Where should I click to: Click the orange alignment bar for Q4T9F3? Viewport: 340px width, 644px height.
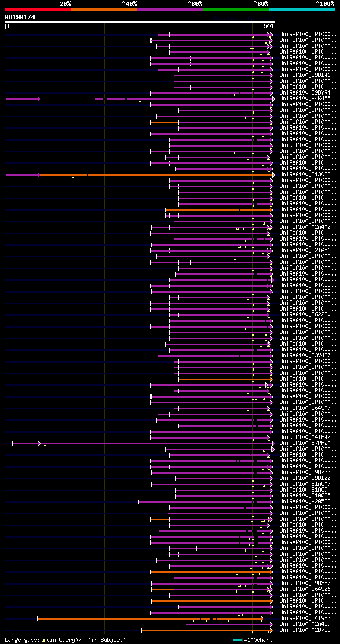pos(150,619)
